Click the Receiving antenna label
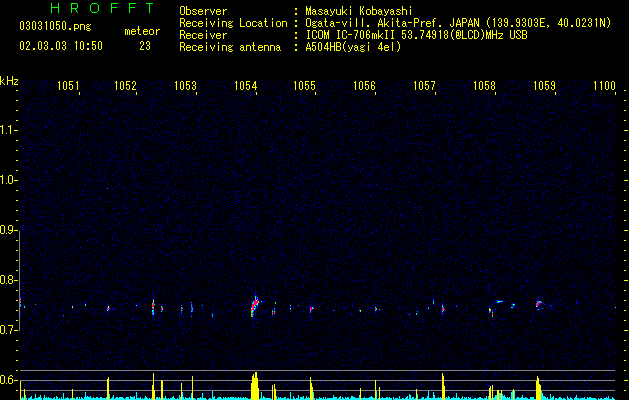 (x=230, y=47)
